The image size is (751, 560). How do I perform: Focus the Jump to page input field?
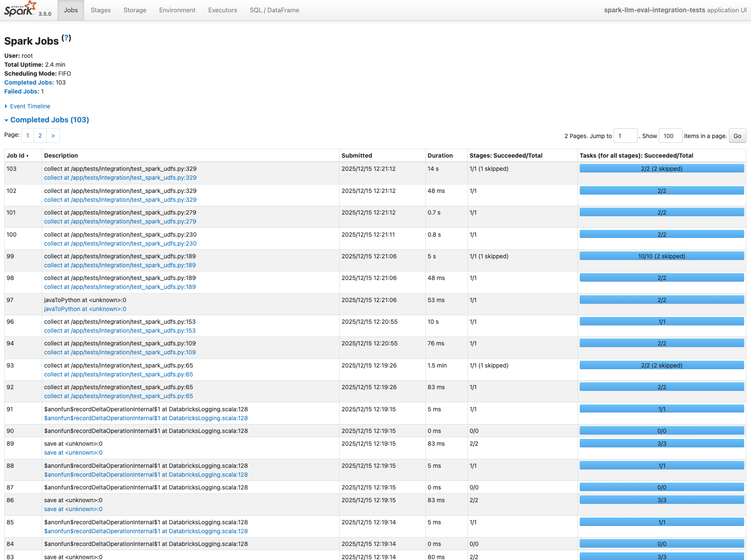[x=625, y=136]
